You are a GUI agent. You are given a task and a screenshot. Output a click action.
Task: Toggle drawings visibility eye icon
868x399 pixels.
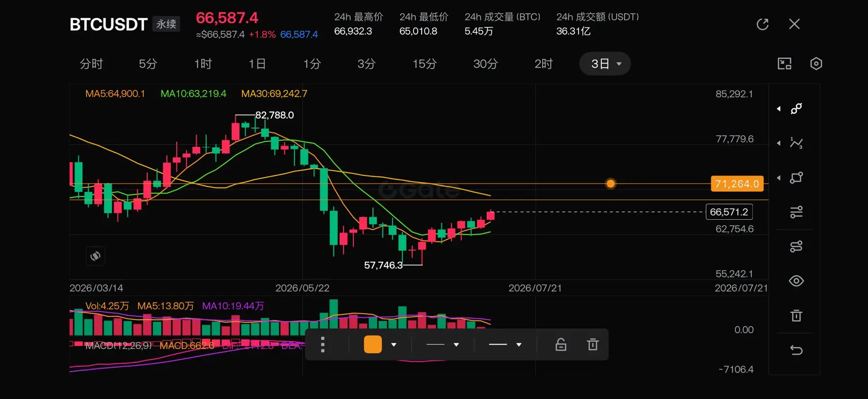(x=796, y=281)
